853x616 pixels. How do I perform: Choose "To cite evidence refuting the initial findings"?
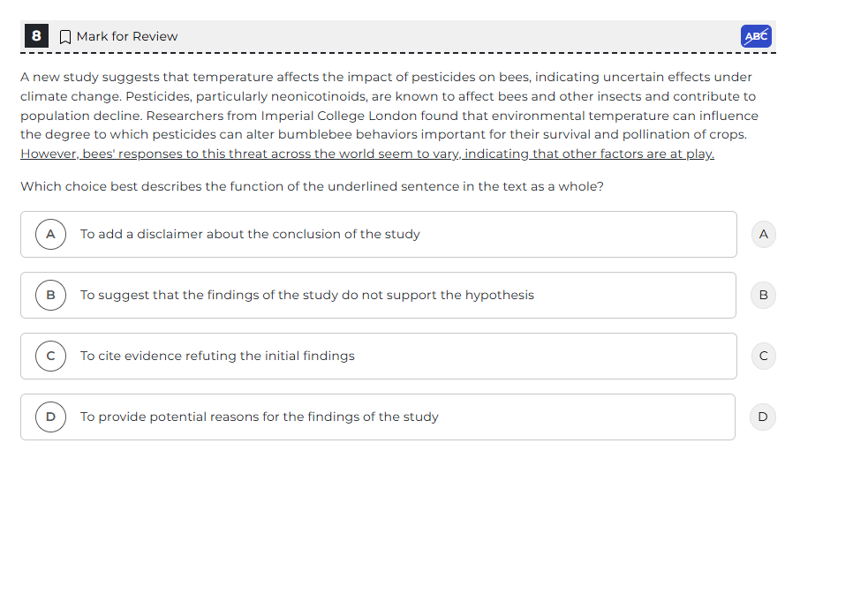click(x=217, y=356)
